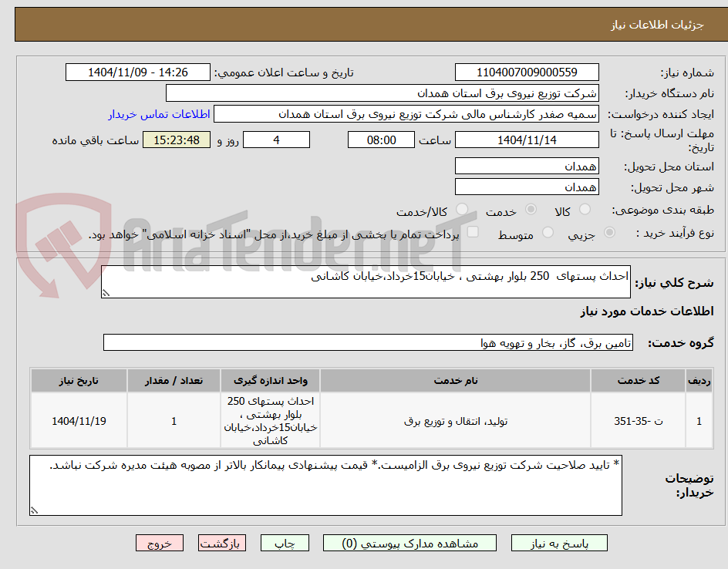Click the گروه خدمت field تامین برق، گاز
Screen dimensions: 728x569
368,342
